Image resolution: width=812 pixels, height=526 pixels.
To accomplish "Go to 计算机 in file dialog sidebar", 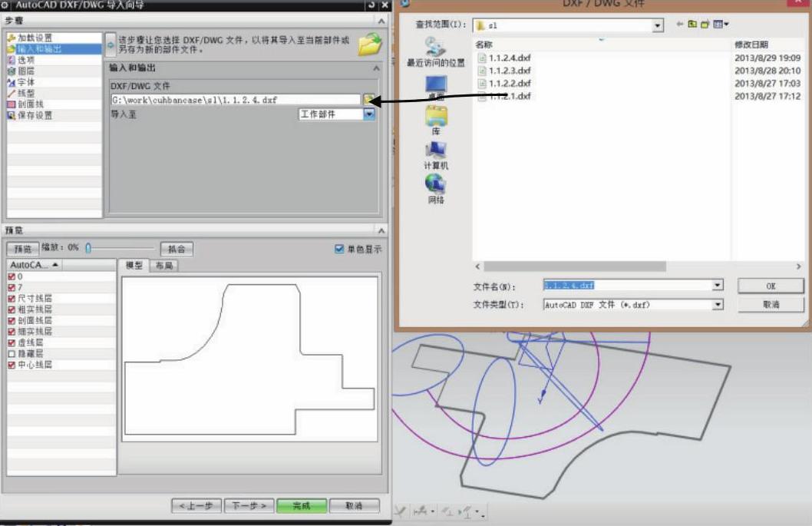I will 436,155.
